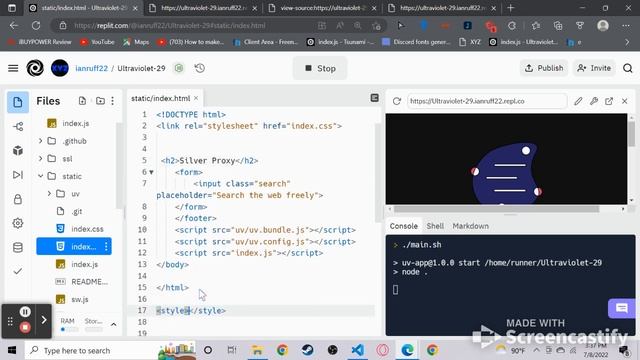Open the ianruff22 profile link
The height and width of the screenshot is (360, 640).
click(x=91, y=68)
